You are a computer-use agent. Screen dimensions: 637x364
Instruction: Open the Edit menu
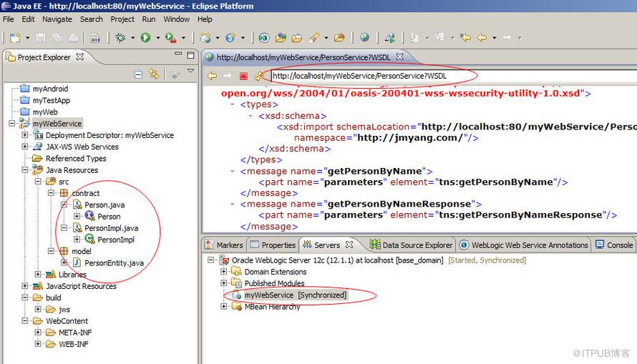coord(28,19)
